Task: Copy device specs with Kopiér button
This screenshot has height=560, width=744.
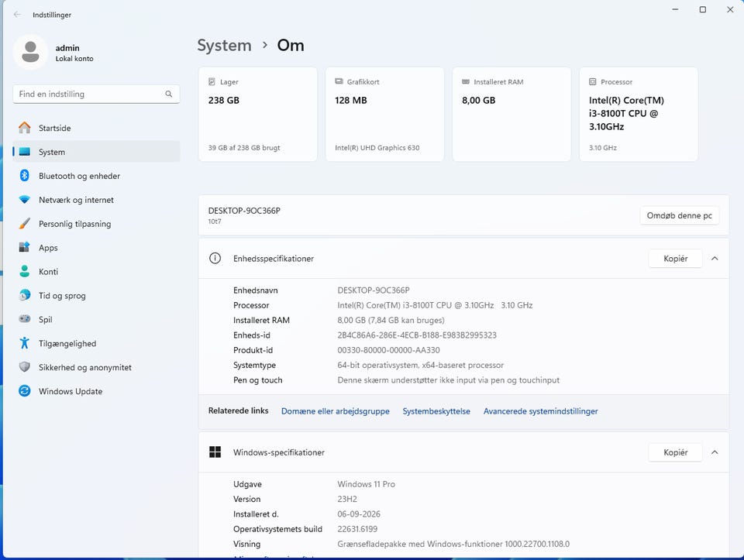Action: coord(675,259)
